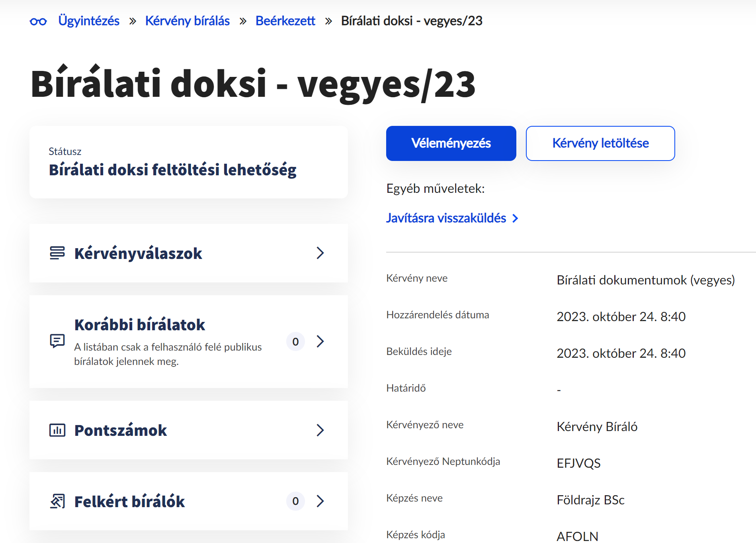The width and height of the screenshot is (756, 543).
Task: Open Felkért bírálók via chevron arrow
Action: pyautogui.click(x=320, y=501)
